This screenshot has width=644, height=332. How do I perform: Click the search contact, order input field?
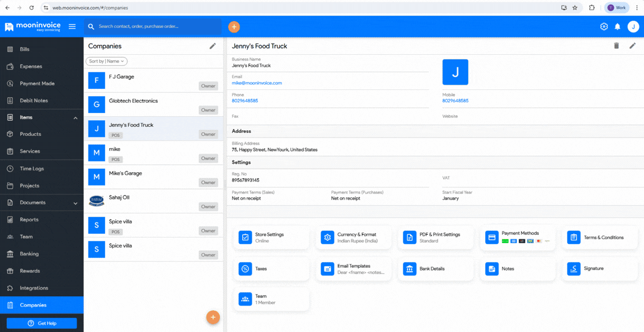point(152,27)
